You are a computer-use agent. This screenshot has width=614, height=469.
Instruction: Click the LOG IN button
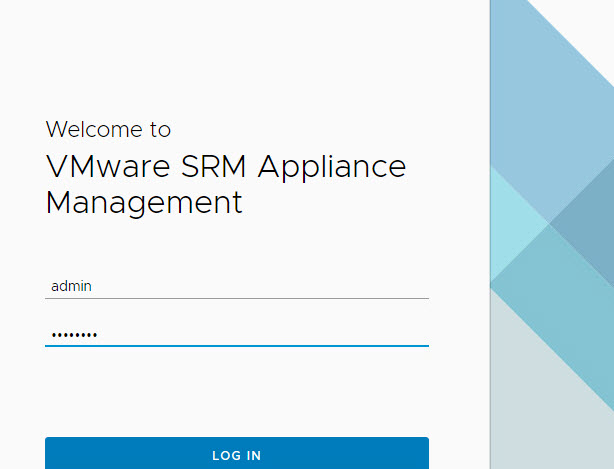[236, 454]
